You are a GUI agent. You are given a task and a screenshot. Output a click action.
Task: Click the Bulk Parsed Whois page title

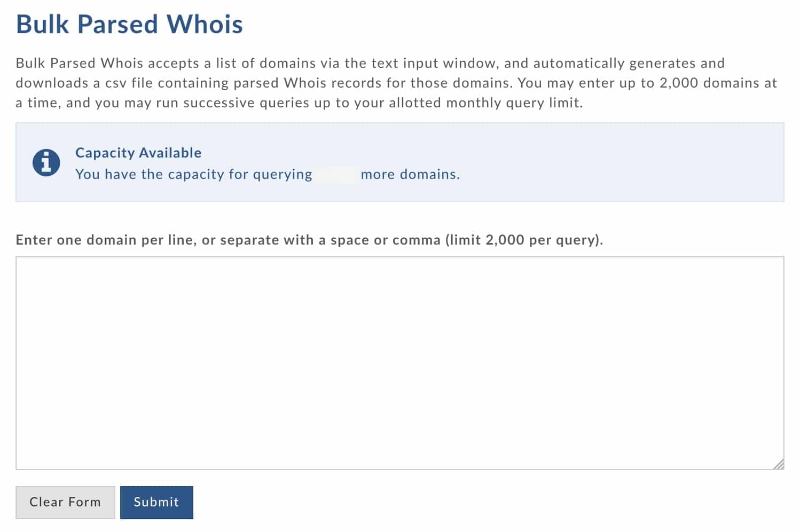tap(130, 24)
